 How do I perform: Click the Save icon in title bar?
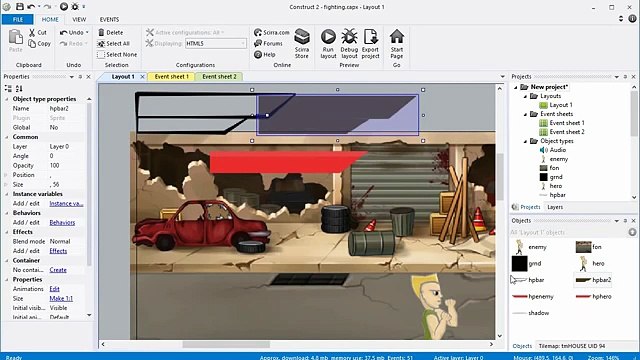pyautogui.click(x=20, y=7)
